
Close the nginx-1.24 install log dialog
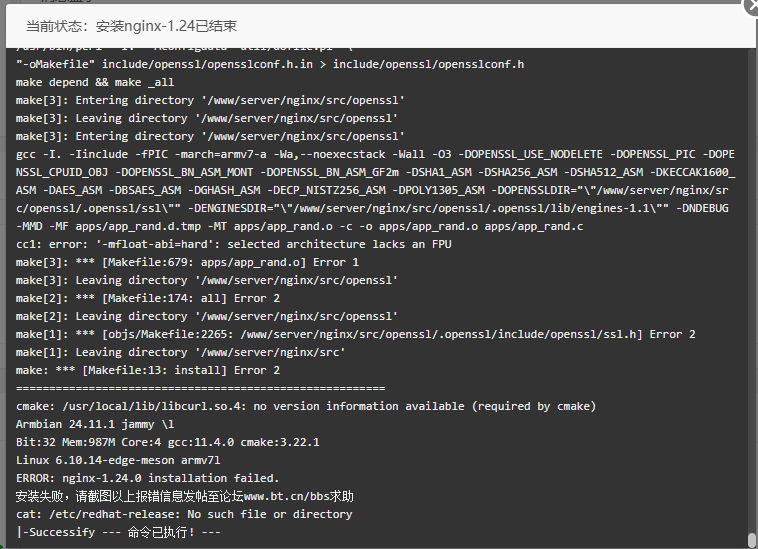click(751, 6)
